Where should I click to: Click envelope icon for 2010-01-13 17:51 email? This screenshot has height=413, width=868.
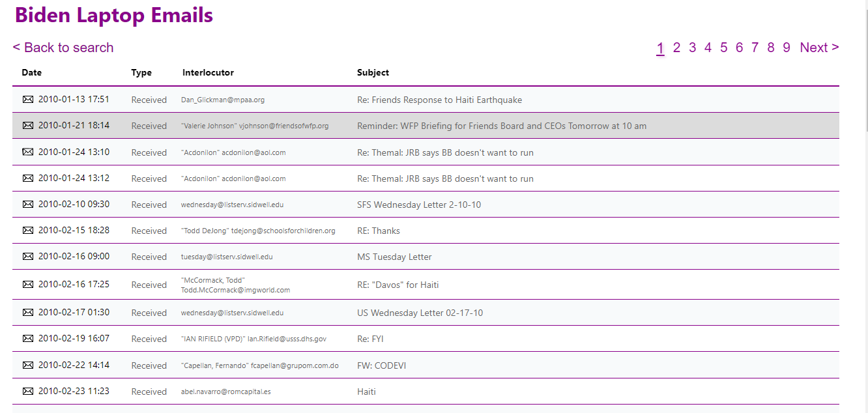pyautogui.click(x=28, y=100)
